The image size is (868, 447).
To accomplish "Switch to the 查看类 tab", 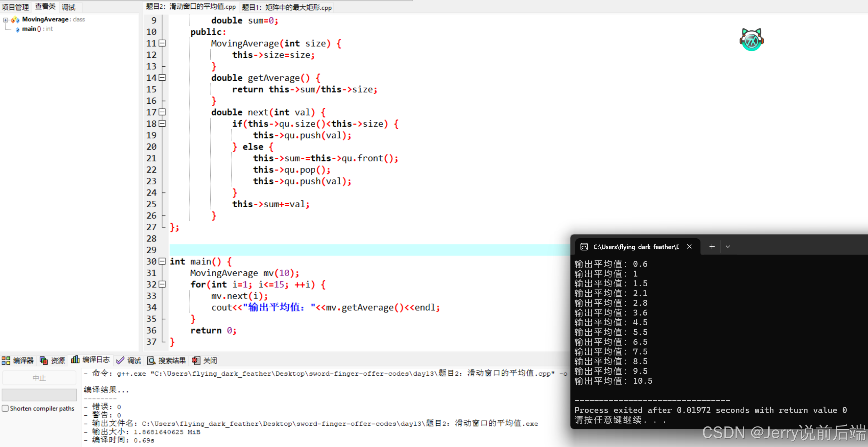I will (x=45, y=7).
